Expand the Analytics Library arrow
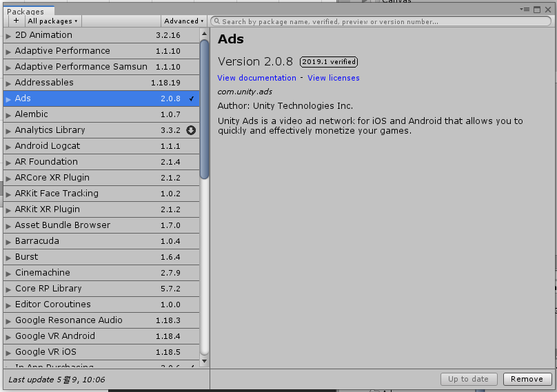Image resolution: width=557 pixels, height=392 pixels. coord(8,131)
